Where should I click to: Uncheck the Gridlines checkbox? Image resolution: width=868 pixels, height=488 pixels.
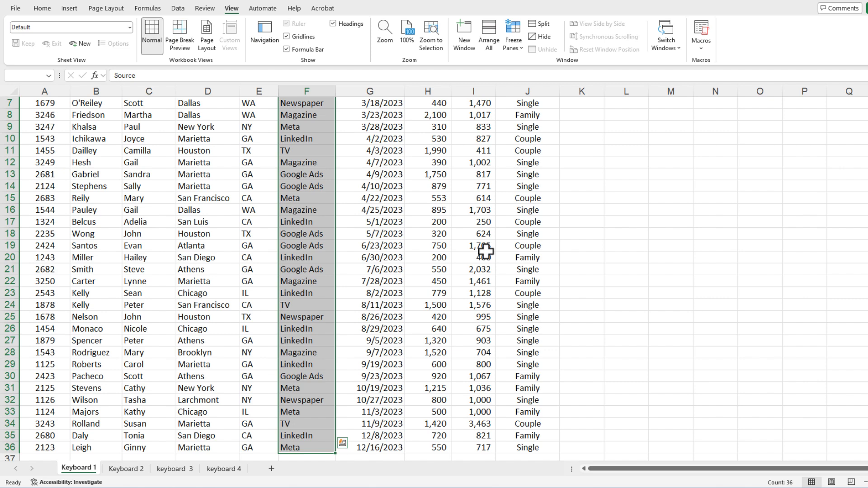click(x=287, y=36)
